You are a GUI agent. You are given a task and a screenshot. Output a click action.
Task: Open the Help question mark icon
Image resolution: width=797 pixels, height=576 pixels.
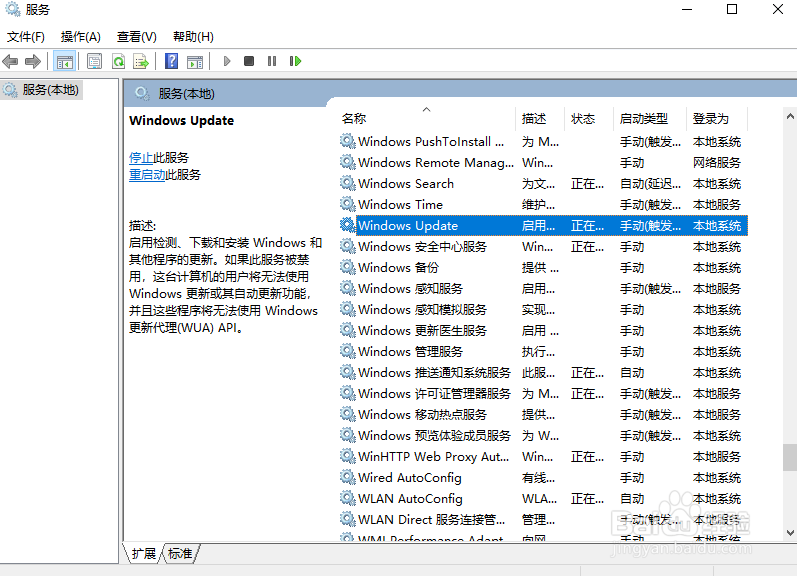pyautogui.click(x=172, y=62)
